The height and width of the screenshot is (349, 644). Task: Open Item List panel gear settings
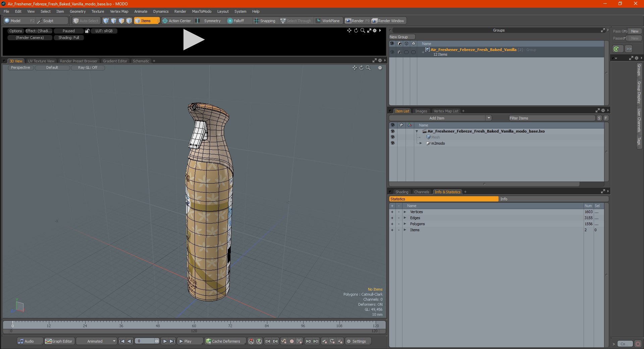tap(603, 111)
